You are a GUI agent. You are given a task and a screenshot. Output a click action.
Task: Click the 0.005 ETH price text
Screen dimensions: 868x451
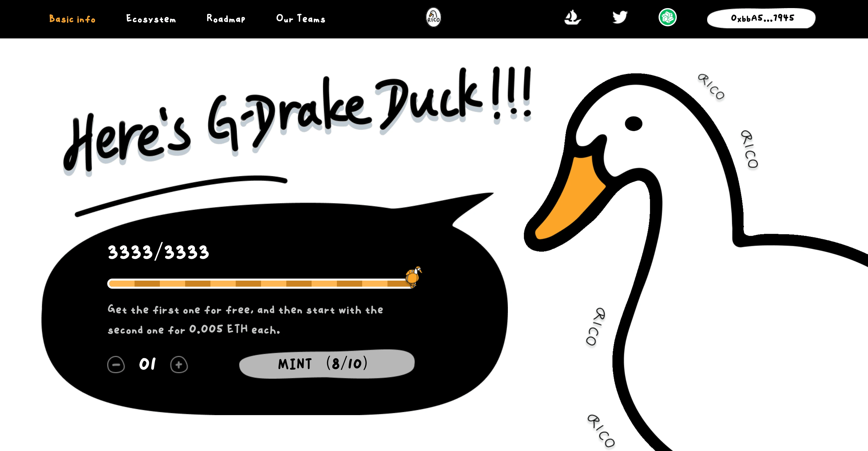click(218, 329)
